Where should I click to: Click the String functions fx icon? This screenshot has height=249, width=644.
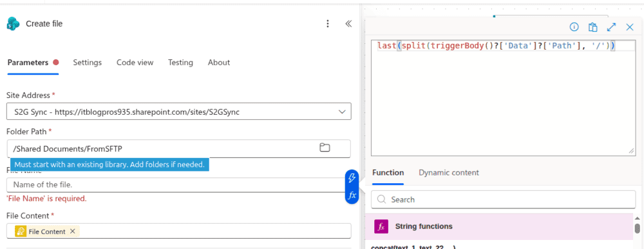[x=381, y=226]
